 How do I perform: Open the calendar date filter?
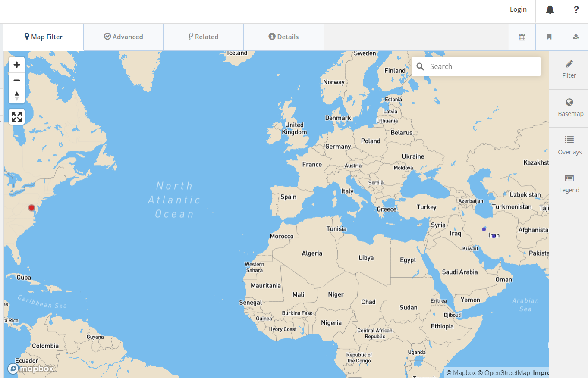[x=522, y=37]
